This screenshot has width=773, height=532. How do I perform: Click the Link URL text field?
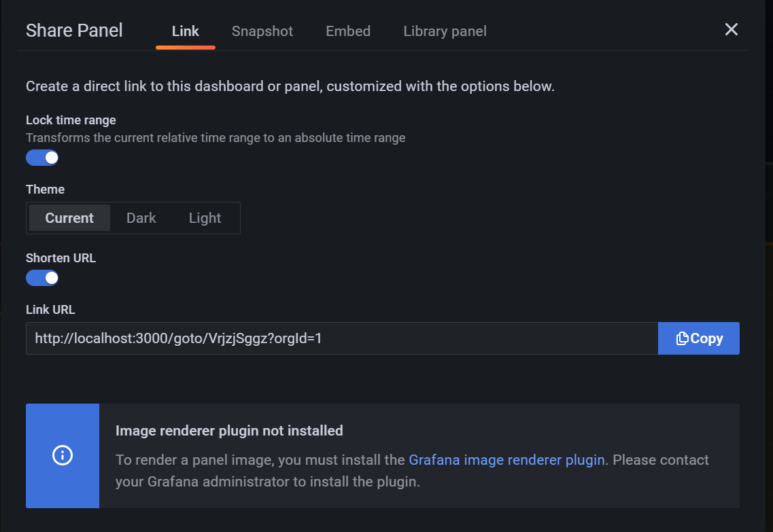(x=341, y=338)
